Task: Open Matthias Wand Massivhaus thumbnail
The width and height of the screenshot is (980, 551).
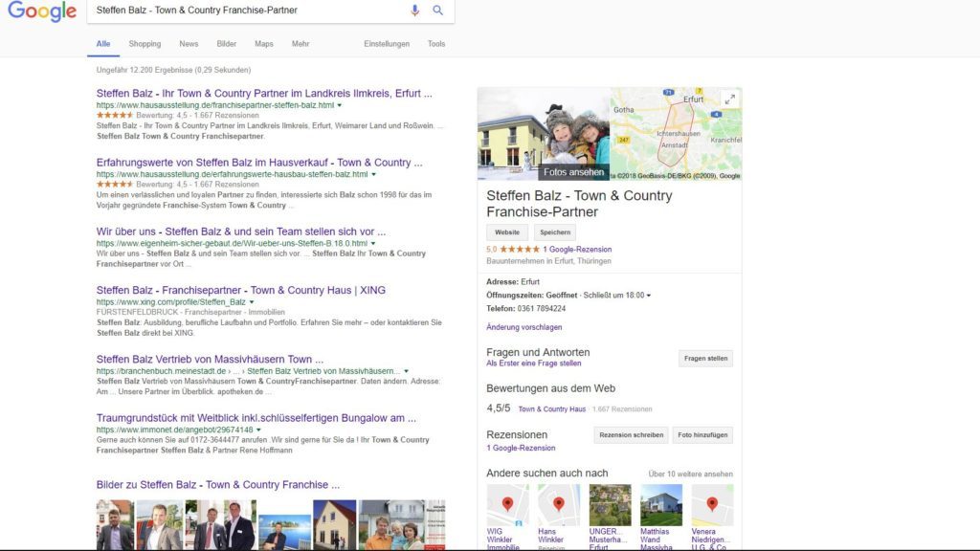Action: click(x=661, y=505)
